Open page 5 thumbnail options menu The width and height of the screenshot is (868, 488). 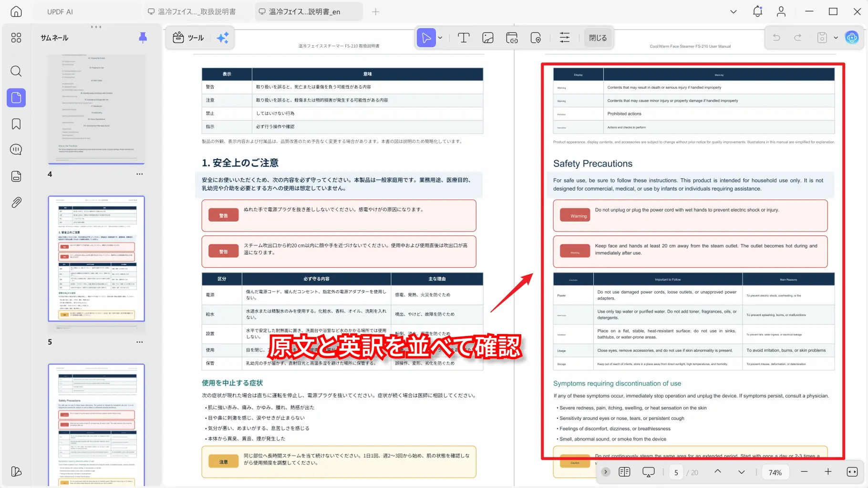point(139,342)
